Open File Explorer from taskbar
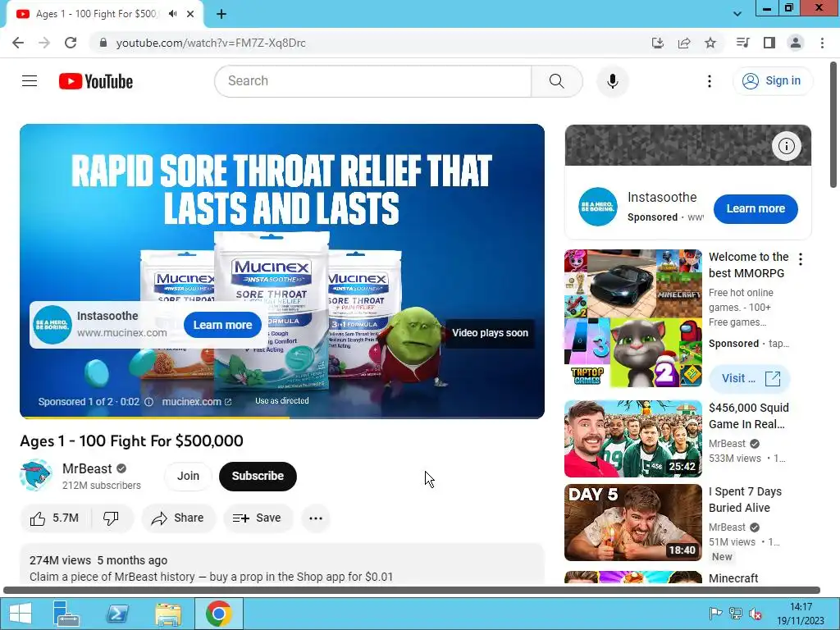 pyautogui.click(x=167, y=614)
